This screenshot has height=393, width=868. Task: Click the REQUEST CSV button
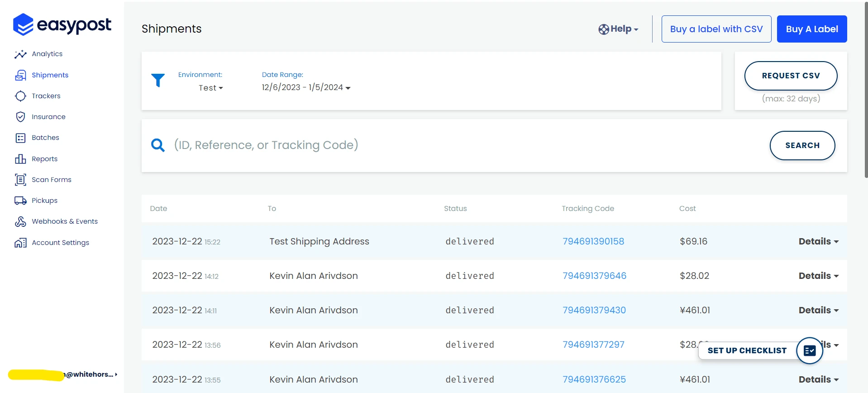click(x=791, y=76)
